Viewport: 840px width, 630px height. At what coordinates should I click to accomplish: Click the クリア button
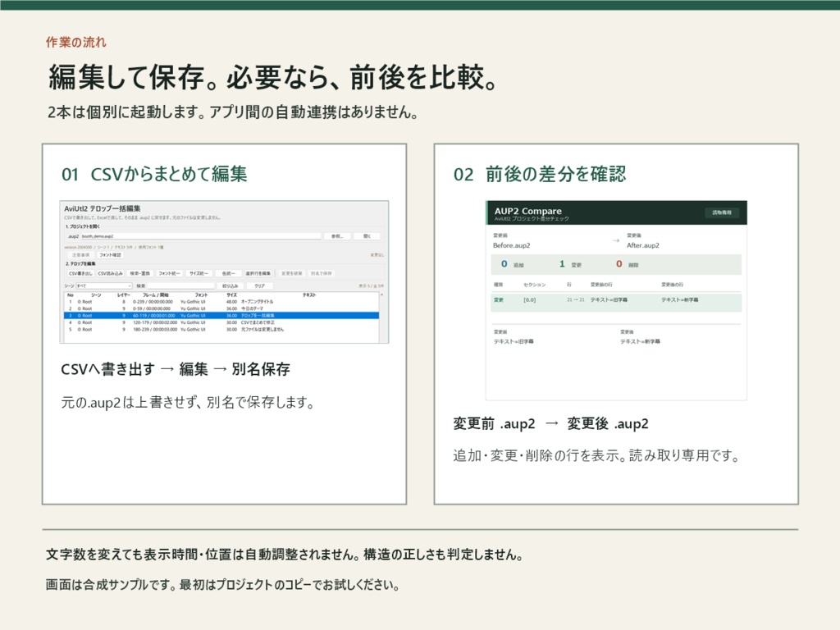click(260, 285)
